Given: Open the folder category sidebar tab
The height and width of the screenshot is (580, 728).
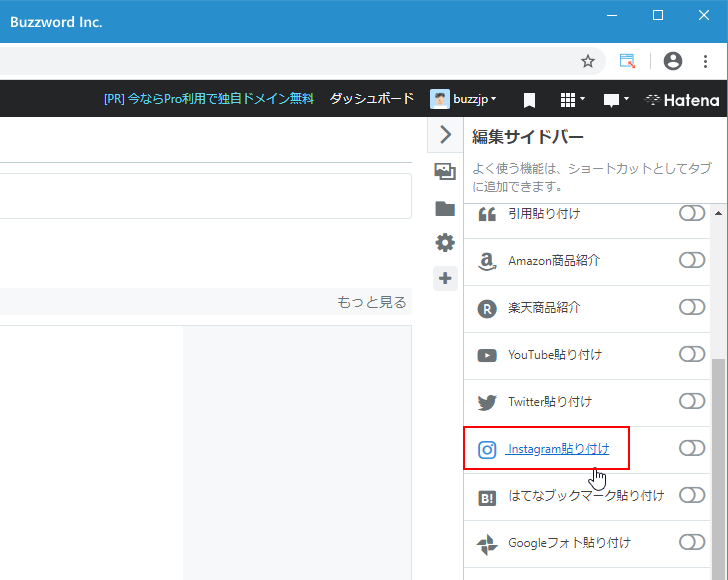Looking at the screenshot, I should (x=445, y=209).
